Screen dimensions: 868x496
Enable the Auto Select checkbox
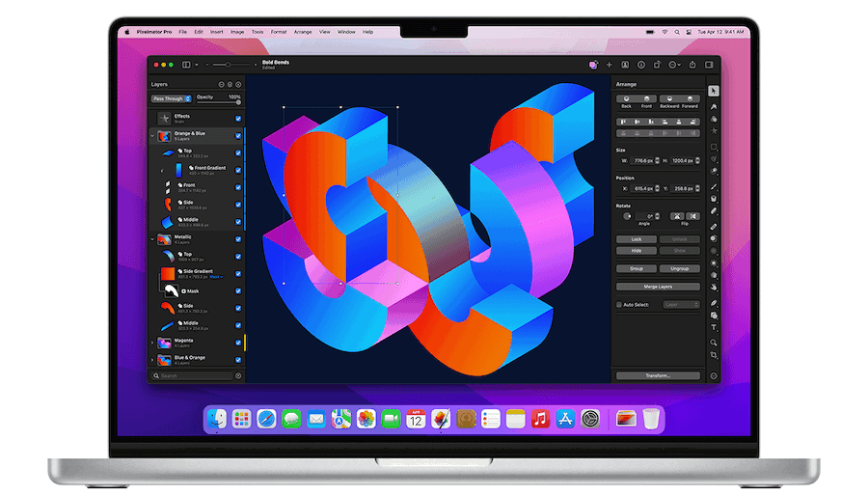pos(619,304)
